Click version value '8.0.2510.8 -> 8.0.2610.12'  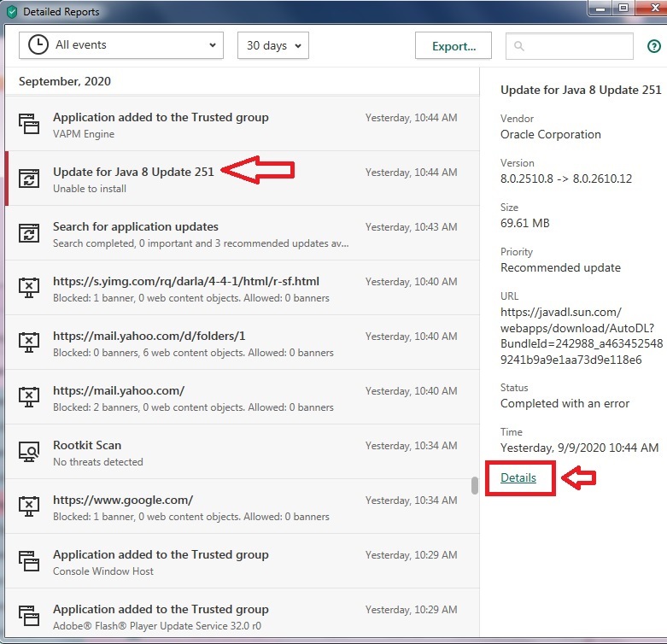coord(566,179)
